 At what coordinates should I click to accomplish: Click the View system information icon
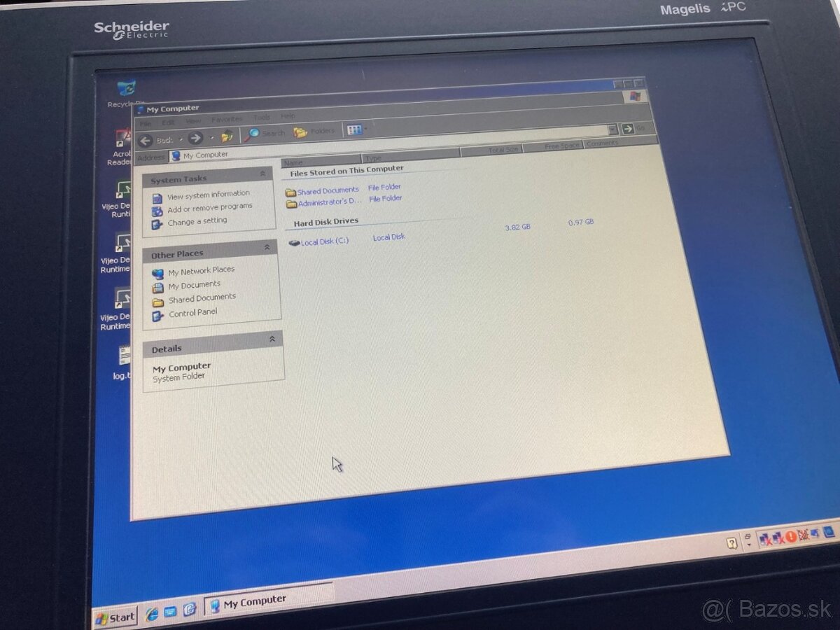[157, 198]
